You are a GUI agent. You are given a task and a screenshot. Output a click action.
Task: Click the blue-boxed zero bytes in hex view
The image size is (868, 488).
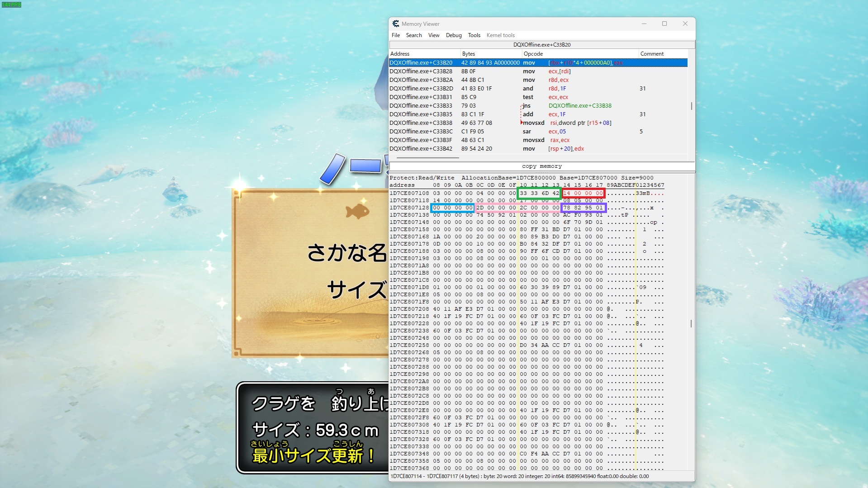[x=452, y=208]
